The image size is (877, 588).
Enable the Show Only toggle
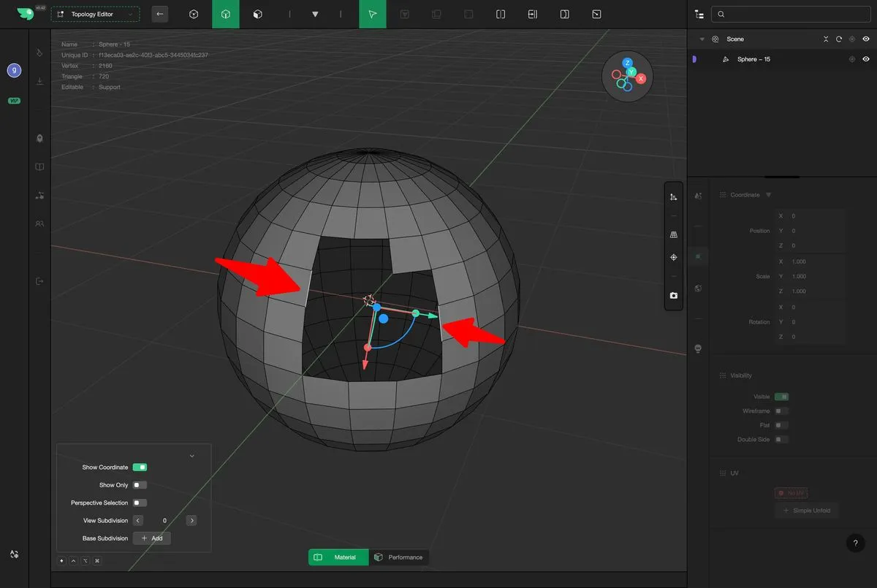coord(140,485)
